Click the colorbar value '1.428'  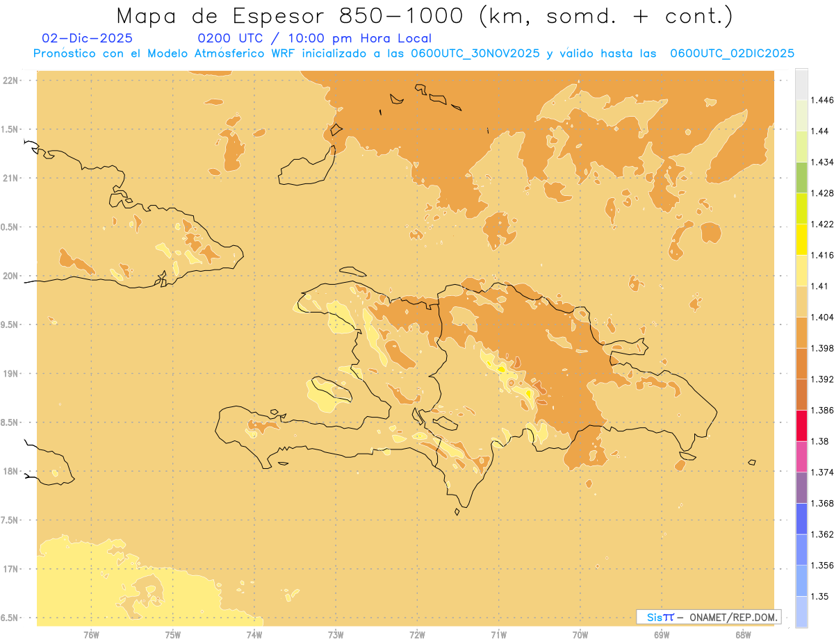point(823,193)
